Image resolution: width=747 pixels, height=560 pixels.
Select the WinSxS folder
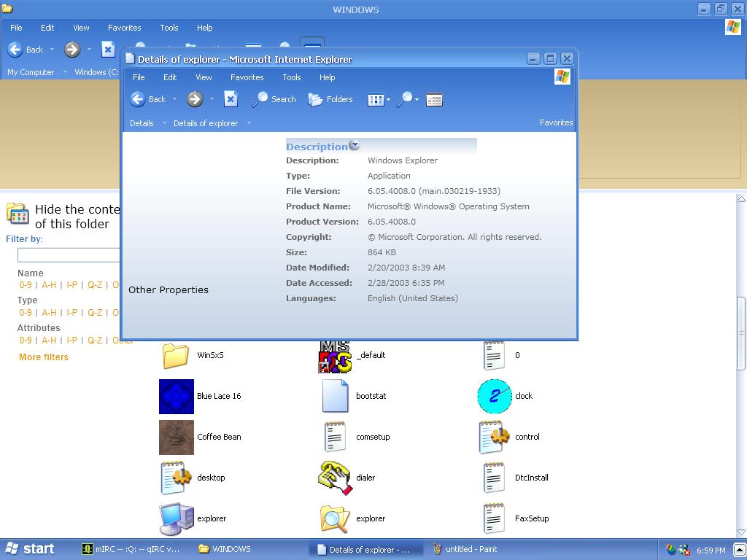point(176,355)
